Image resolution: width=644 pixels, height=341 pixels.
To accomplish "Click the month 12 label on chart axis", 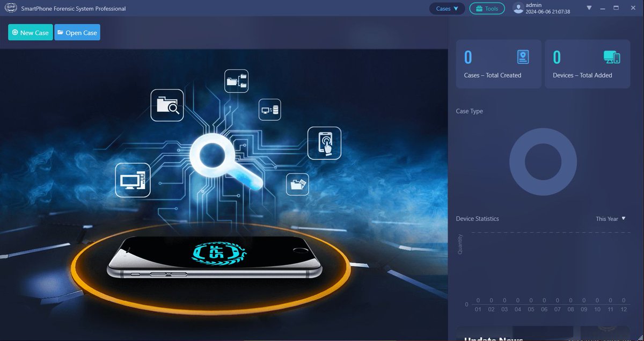I will pos(624,309).
